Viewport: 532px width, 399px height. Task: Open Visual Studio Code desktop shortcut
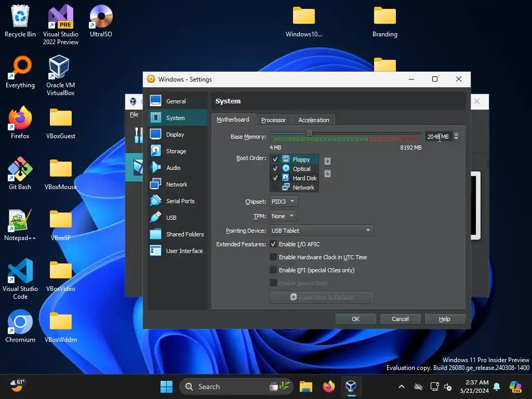20,279
